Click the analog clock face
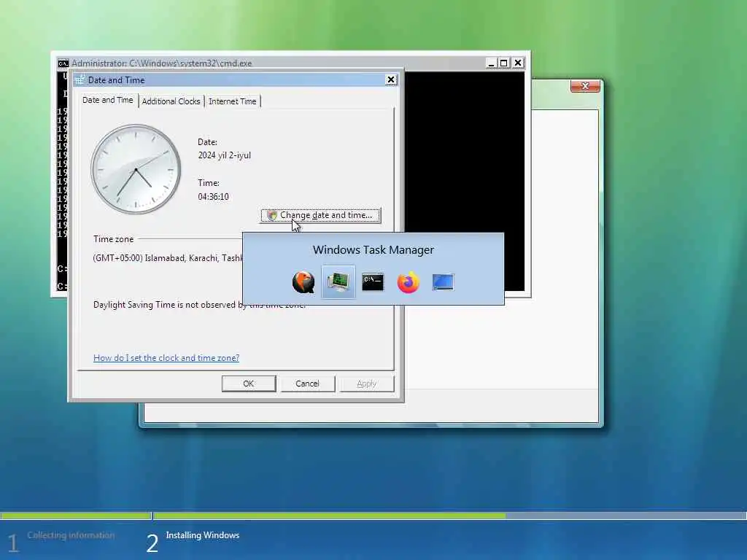747x560 pixels. pos(136,169)
